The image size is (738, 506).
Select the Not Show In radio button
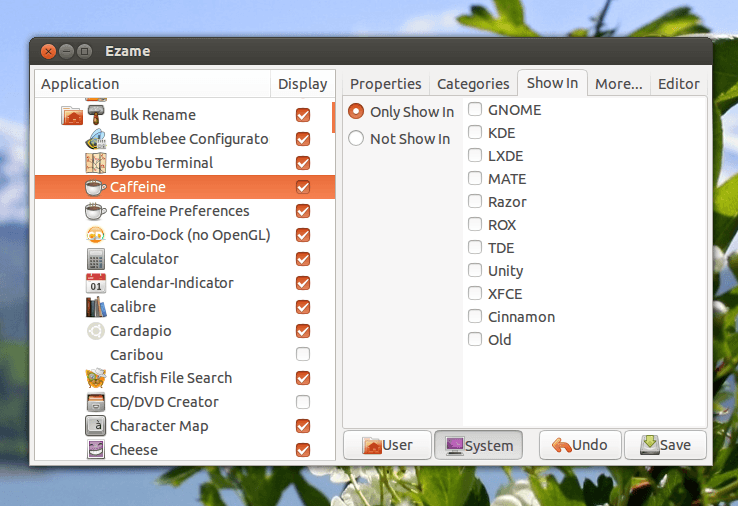[x=356, y=139]
